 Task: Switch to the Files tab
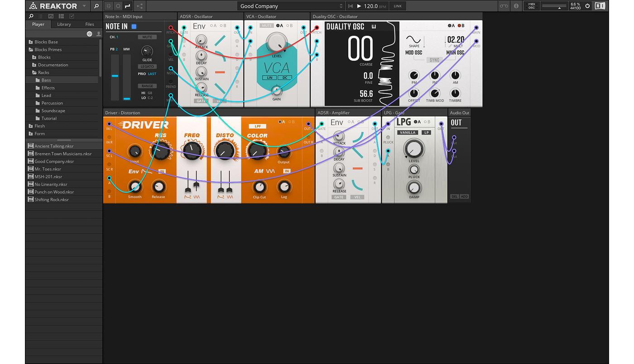(90, 24)
